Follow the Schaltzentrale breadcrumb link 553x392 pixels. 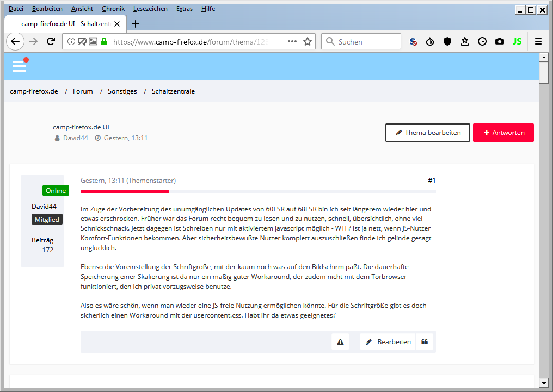pos(173,91)
